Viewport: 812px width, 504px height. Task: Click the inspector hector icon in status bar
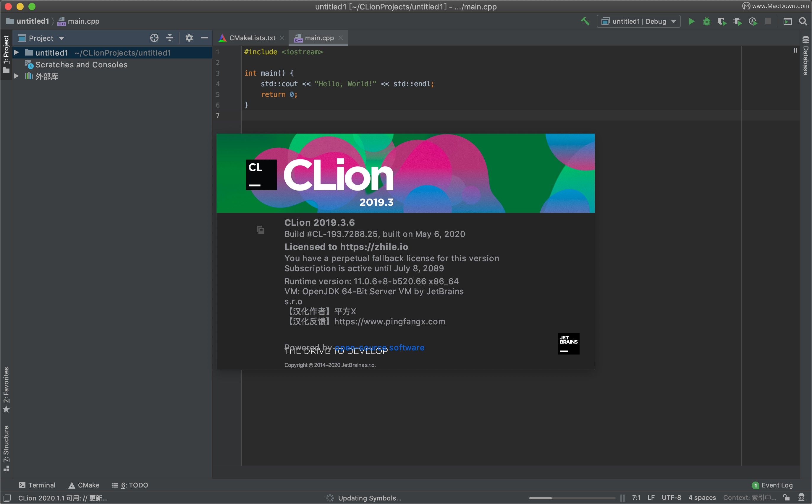pyautogui.click(x=801, y=498)
